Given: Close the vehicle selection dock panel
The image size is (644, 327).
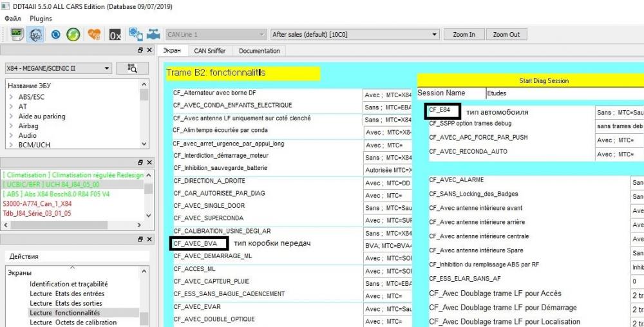Looking at the screenshot, I should (x=149, y=50).
